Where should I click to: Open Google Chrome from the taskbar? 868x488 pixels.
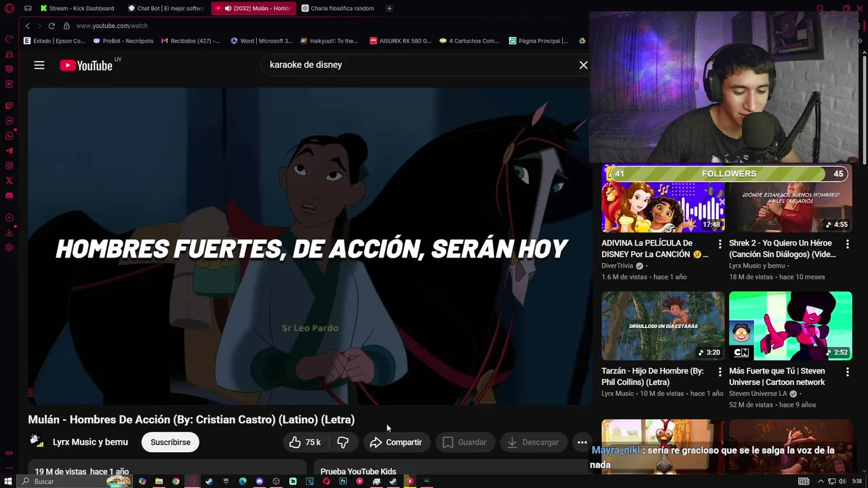pos(176,481)
